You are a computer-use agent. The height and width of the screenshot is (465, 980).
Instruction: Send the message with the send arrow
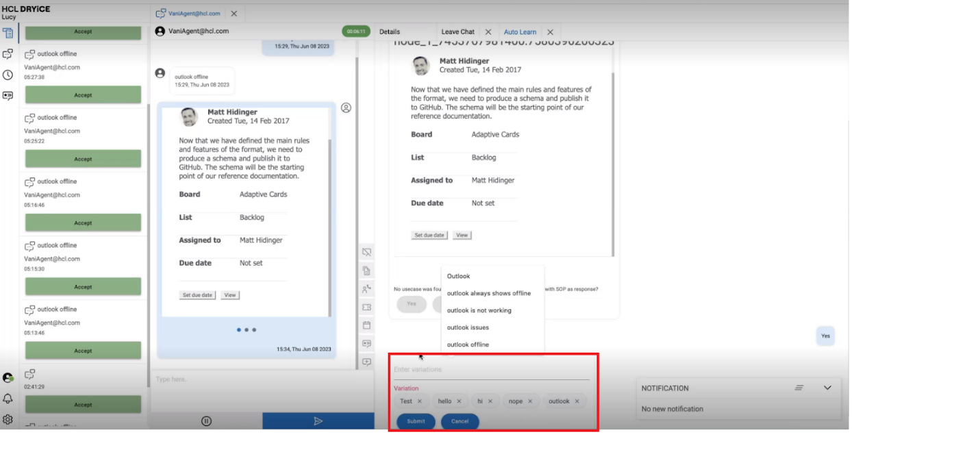[x=318, y=421]
